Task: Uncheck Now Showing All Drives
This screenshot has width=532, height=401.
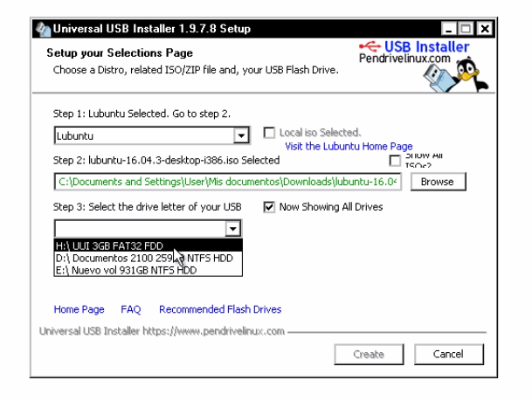Action: (x=269, y=207)
